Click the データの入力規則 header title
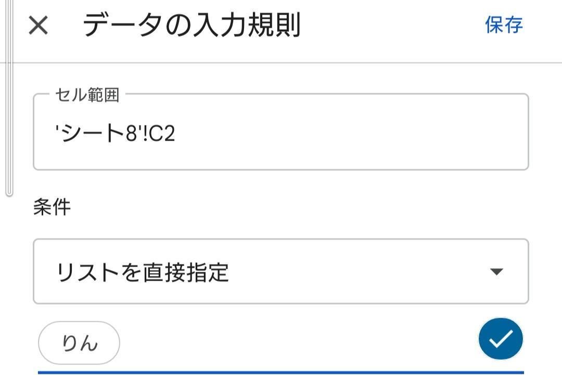Viewport: 562px width, 392px height. 191,25
